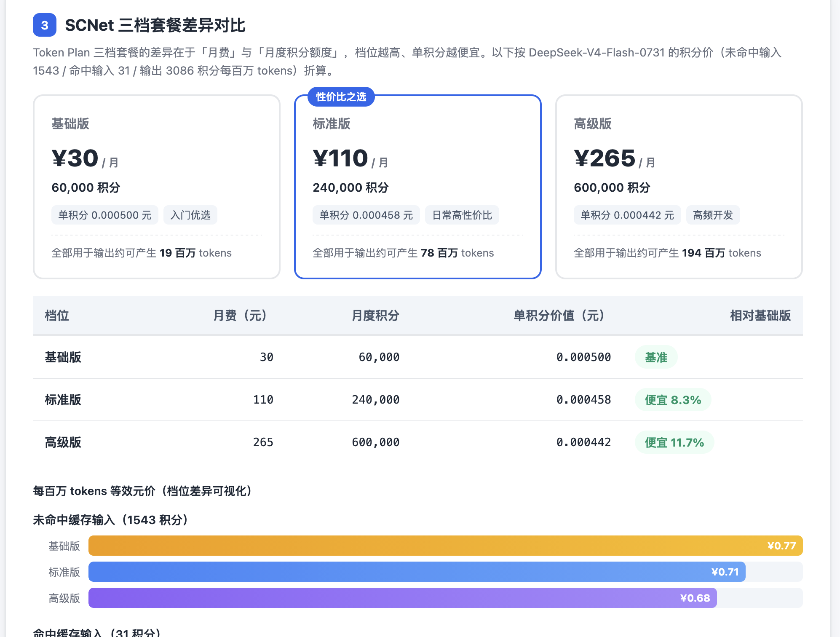Click the Token Plan description paragraph

click(x=407, y=62)
